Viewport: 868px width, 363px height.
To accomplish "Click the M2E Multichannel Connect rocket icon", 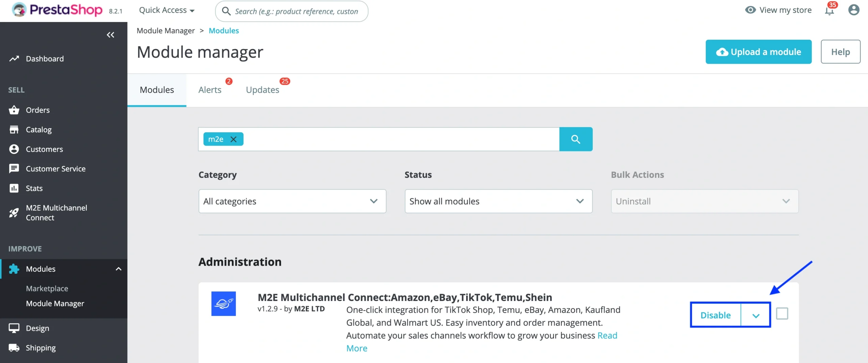I will pyautogui.click(x=14, y=212).
